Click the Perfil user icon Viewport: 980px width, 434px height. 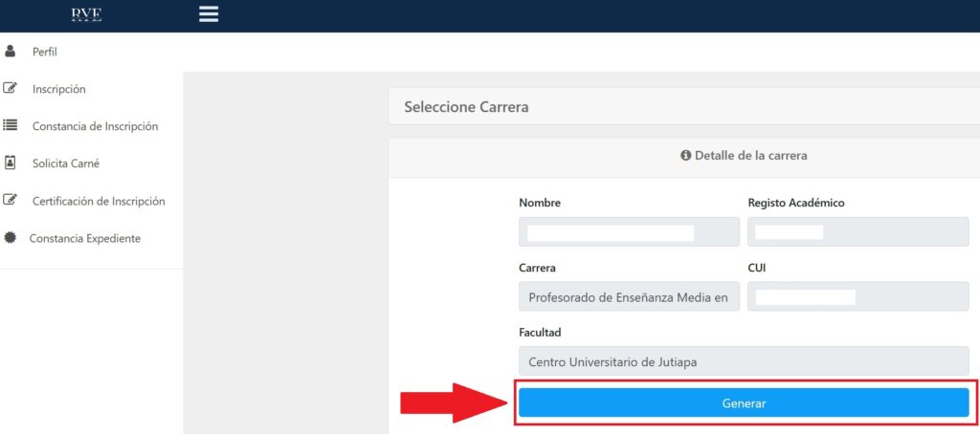click(11, 52)
